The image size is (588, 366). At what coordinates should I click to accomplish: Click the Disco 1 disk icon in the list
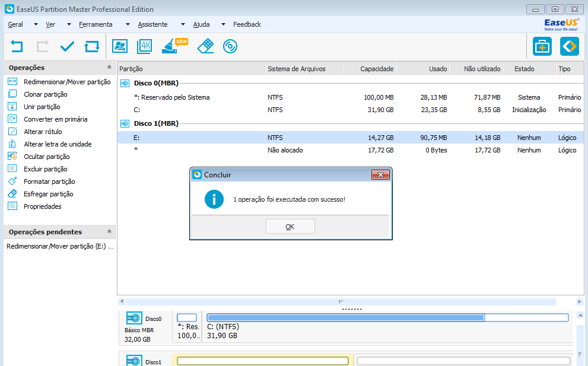(125, 123)
